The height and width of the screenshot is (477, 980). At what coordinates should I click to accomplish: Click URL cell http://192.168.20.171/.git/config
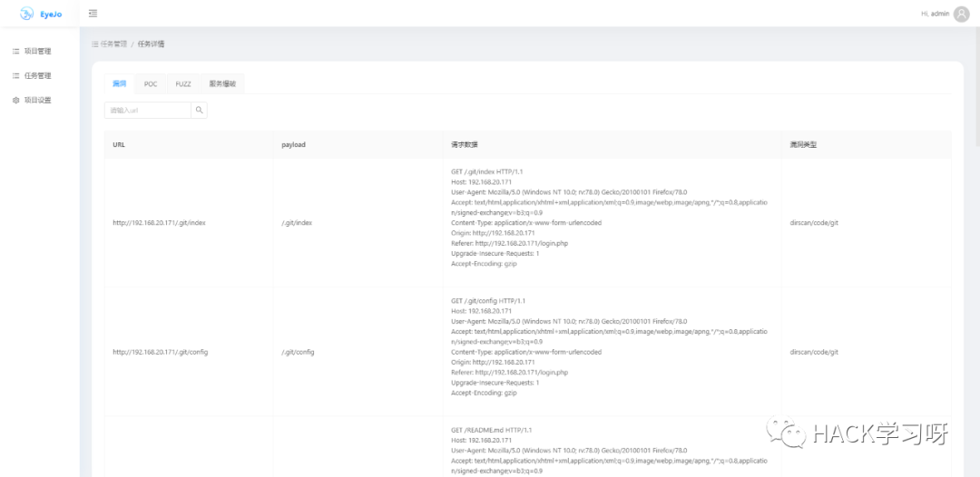point(160,352)
